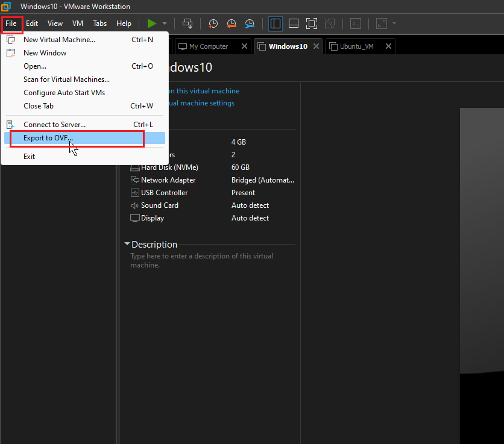Click the console view terminal icon
Screen dimensions: 504x444
pos(356,23)
